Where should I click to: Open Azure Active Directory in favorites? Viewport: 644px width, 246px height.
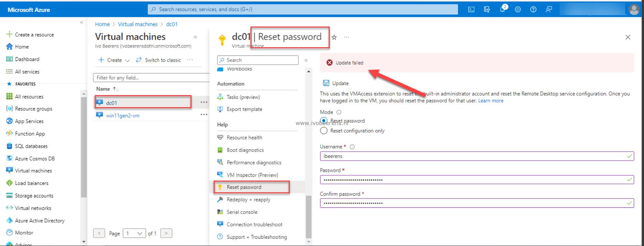(35, 221)
